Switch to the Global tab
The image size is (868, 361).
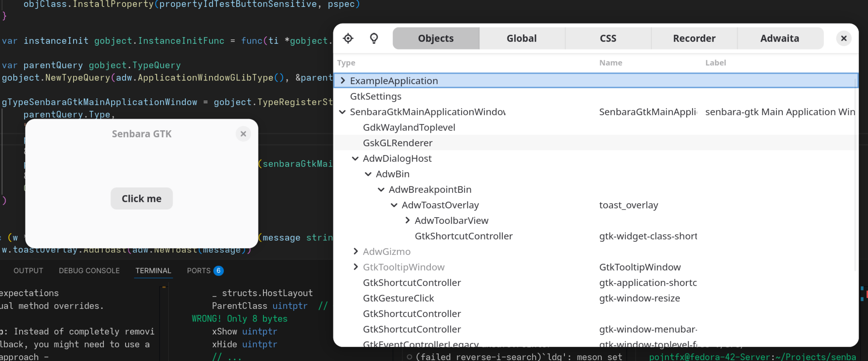point(521,38)
